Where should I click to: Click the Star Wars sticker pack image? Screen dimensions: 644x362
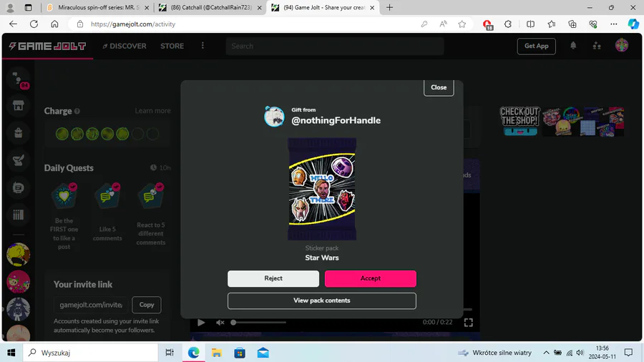pos(322,189)
